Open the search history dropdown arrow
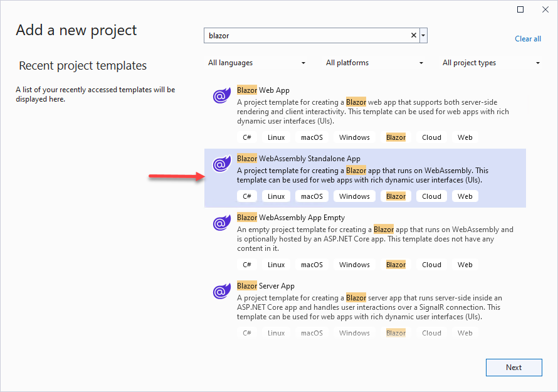The image size is (558, 392). 424,36
